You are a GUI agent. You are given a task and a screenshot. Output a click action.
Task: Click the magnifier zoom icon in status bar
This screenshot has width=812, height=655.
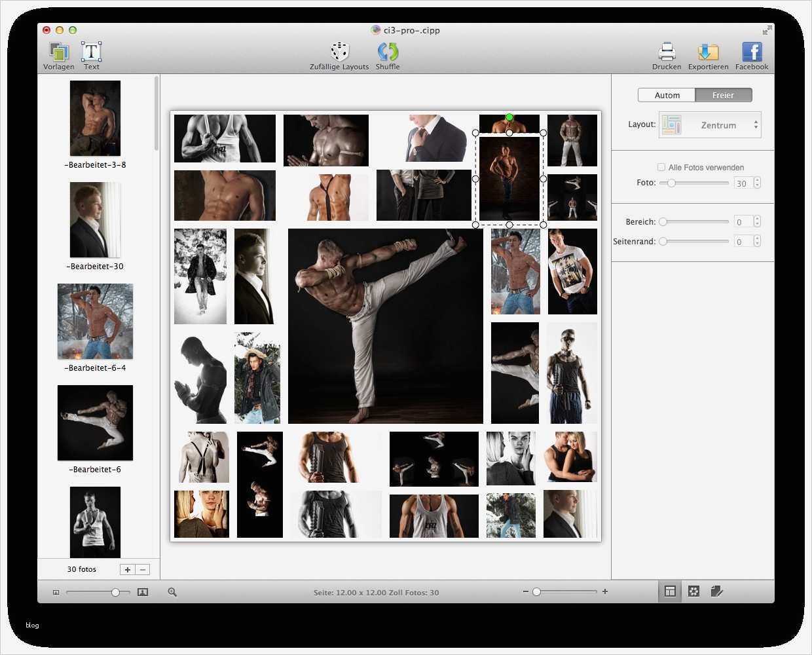coord(172,592)
